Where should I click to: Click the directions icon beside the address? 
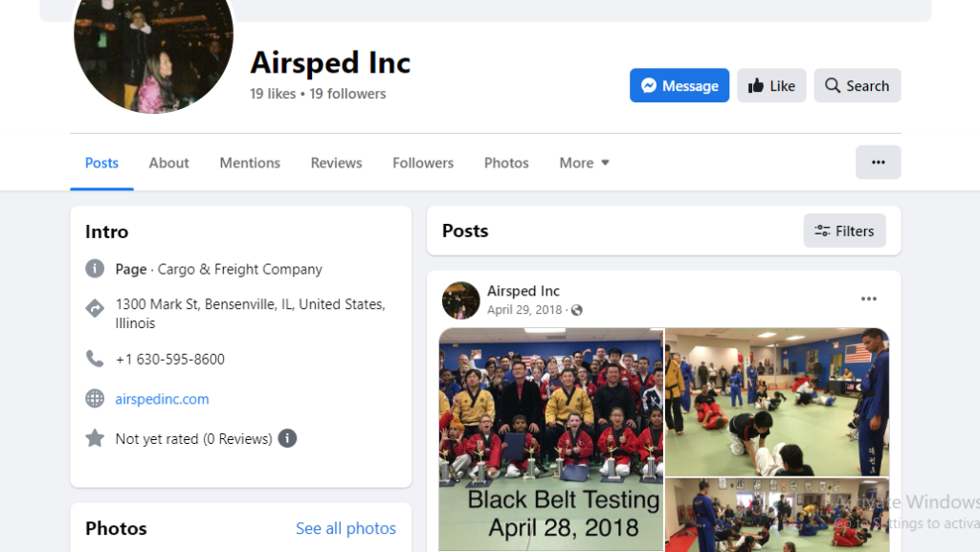(x=95, y=308)
